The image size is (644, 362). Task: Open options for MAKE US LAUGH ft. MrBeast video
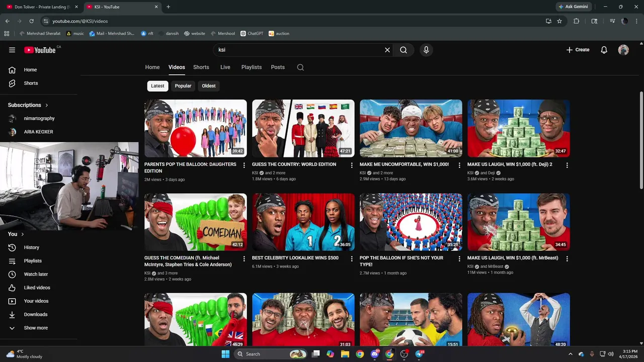tap(567, 259)
